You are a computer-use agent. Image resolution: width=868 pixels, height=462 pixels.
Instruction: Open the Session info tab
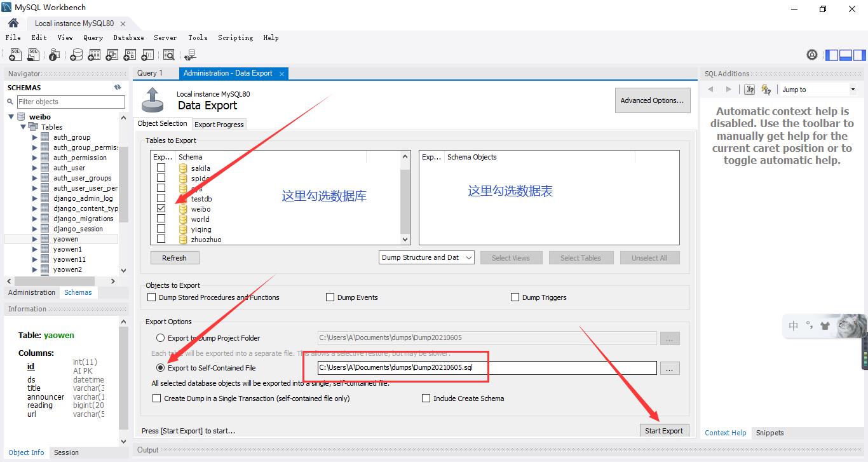click(x=66, y=452)
